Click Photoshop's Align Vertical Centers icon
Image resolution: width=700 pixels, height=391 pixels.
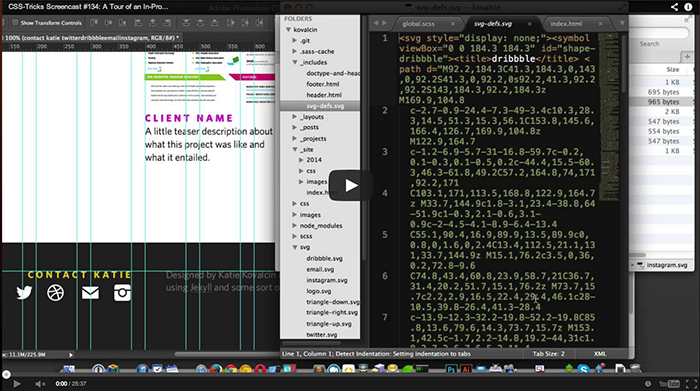tap(108, 22)
